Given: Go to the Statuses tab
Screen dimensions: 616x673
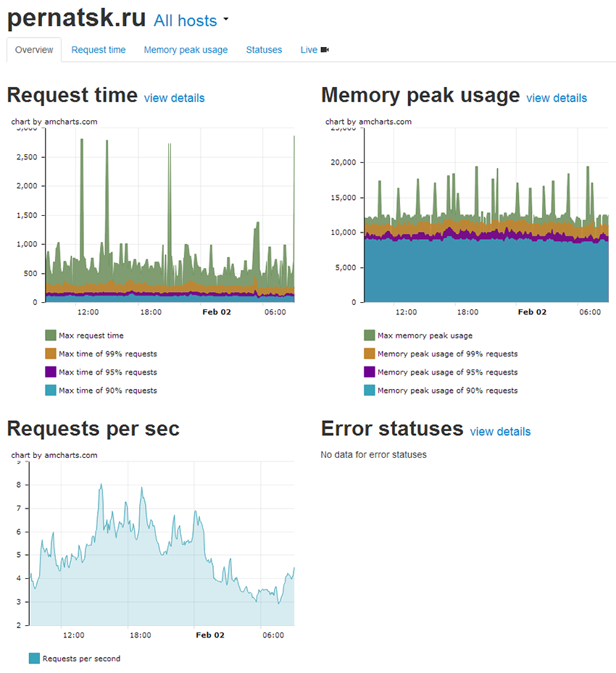Looking at the screenshot, I should pyautogui.click(x=264, y=50).
